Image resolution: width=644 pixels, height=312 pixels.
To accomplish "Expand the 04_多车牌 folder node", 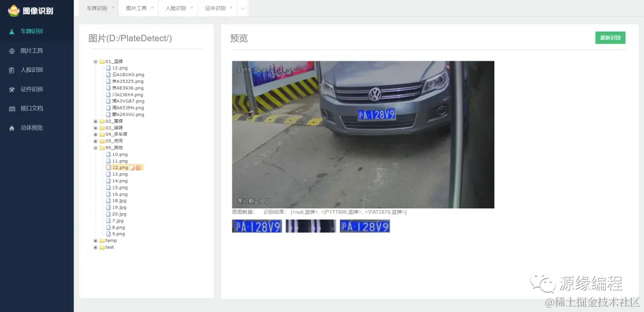I will coord(95,135).
